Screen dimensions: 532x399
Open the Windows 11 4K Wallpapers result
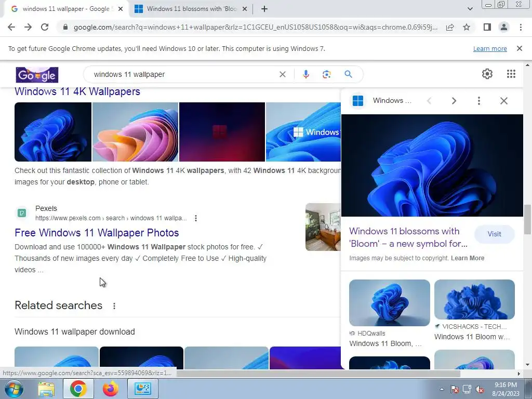tap(77, 91)
